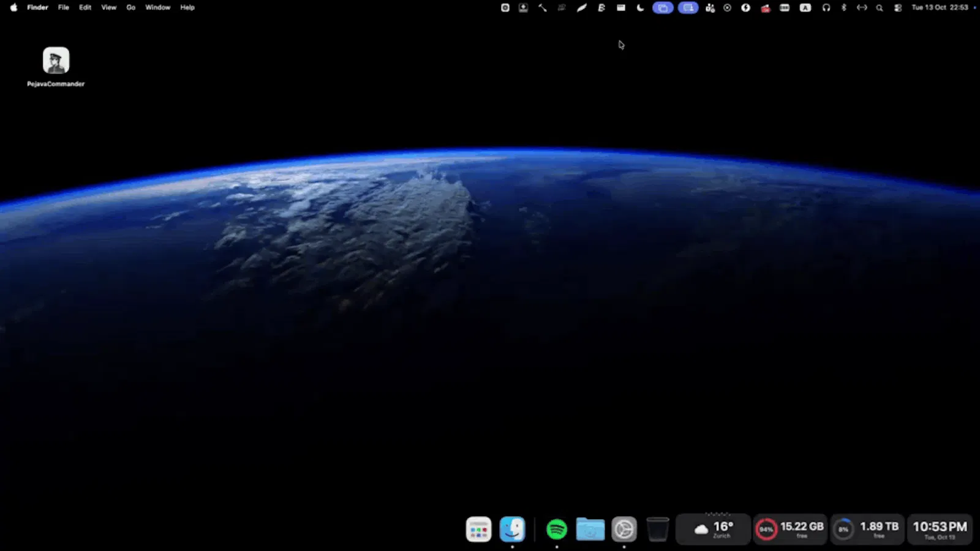The image size is (980, 551).
Task: Click the 10:53 PM clock widget
Action: [x=940, y=530]
